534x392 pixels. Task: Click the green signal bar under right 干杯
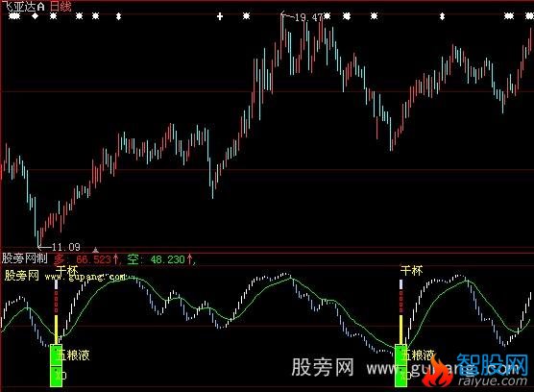coord(400,365)
